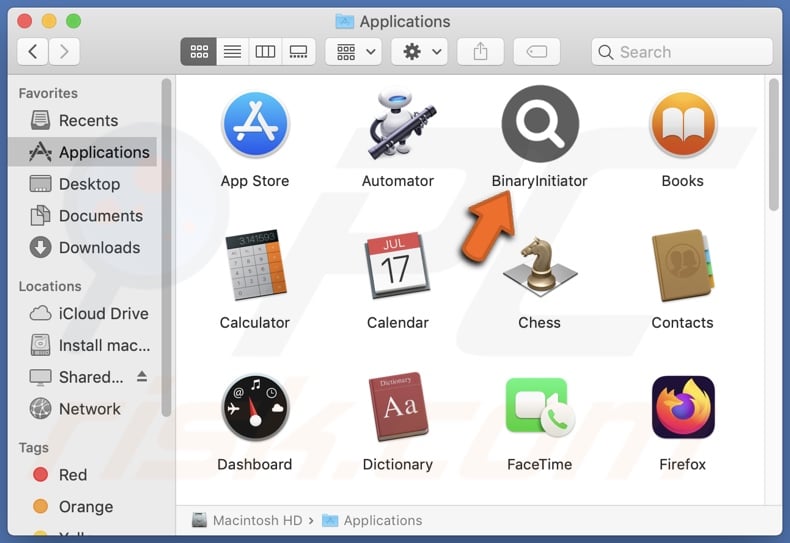
Task: Open the Install mac... volume
Action: pos(83,345)
